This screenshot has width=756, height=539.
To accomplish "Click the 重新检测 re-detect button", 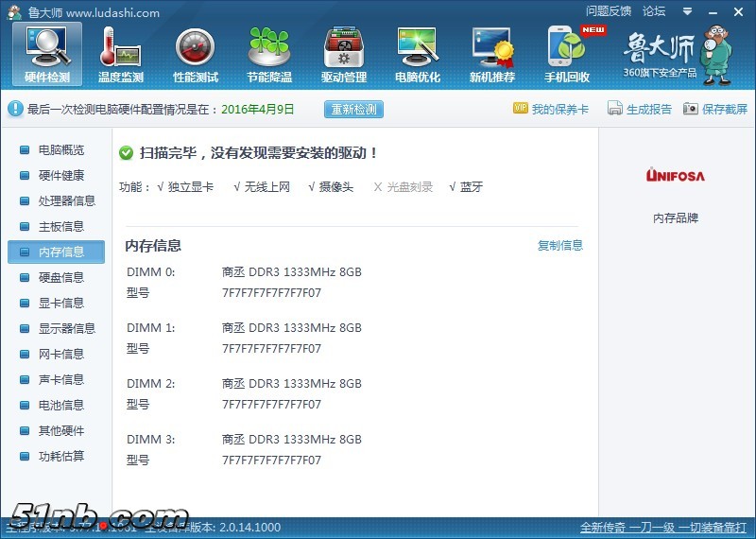I will tap(354, 109).
